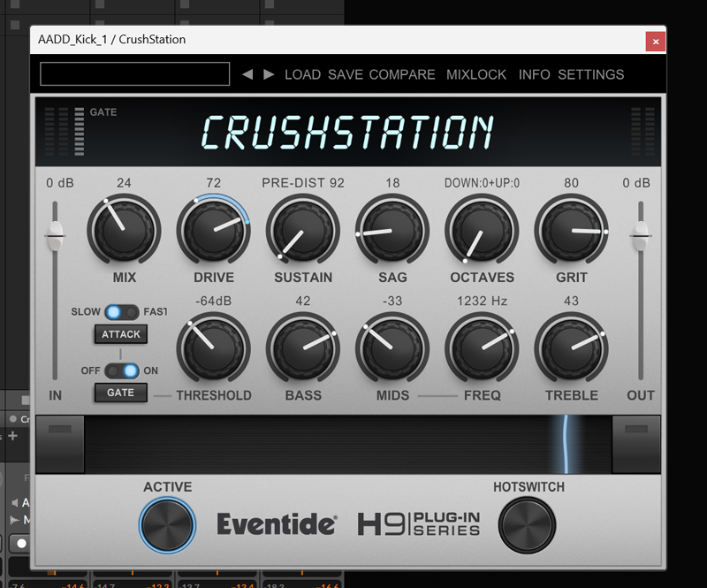Enable MIXLOCK in the top bar

click(476, 74)
